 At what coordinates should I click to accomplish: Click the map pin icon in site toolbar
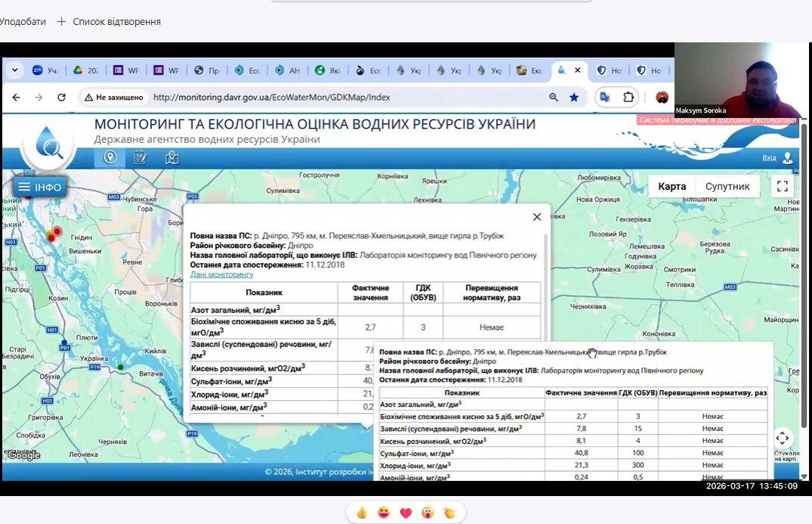click(x=110, y=157)
